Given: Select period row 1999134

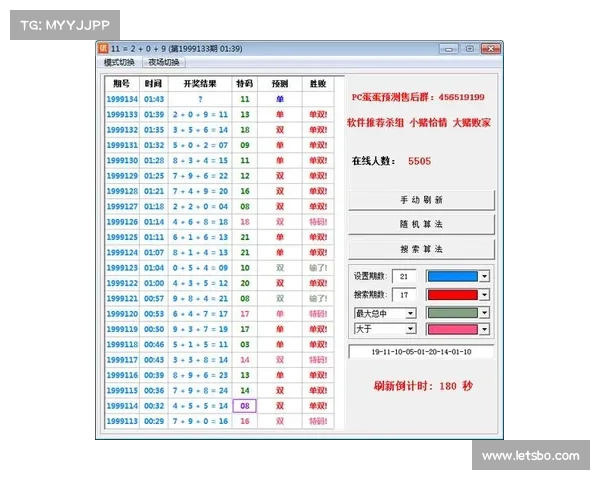Looking at the screenshot, I should point(219,99).
